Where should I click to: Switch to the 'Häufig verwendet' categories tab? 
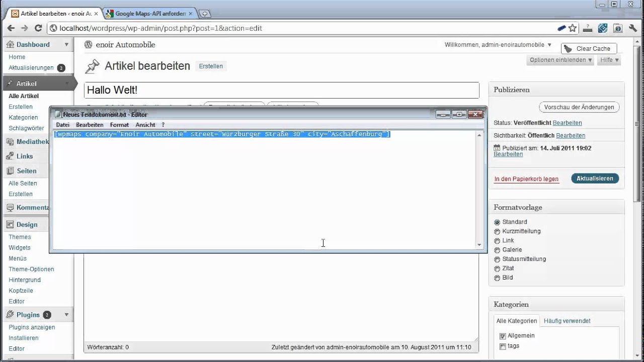click(567, 321)
